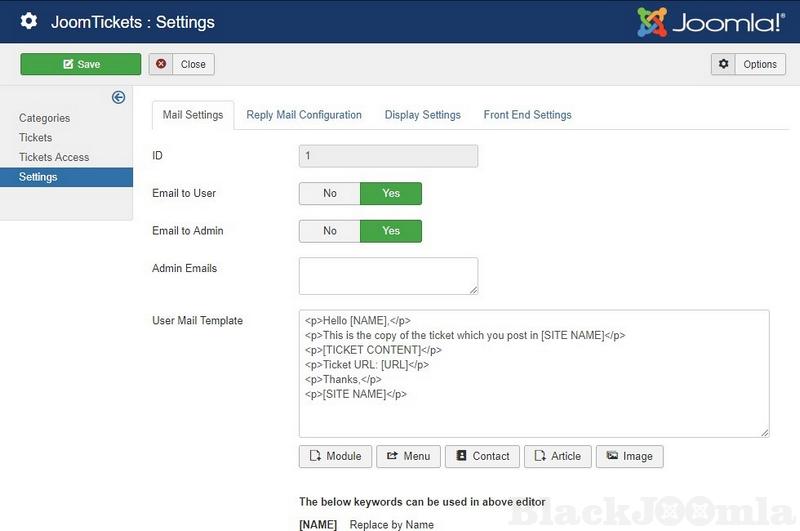Set Email to User to Yes
Screen dimensions: 800x531
pos(391,193)
